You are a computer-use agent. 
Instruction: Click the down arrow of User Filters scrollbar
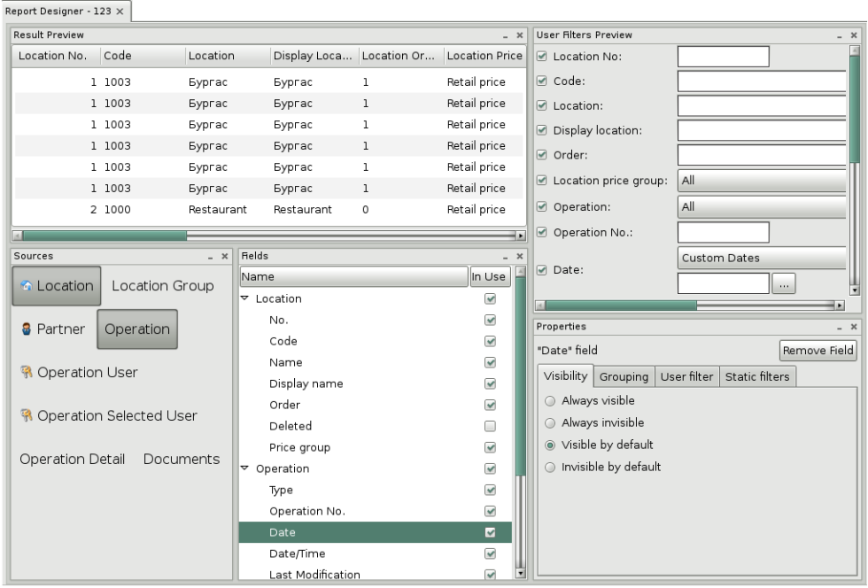[854, 290]
